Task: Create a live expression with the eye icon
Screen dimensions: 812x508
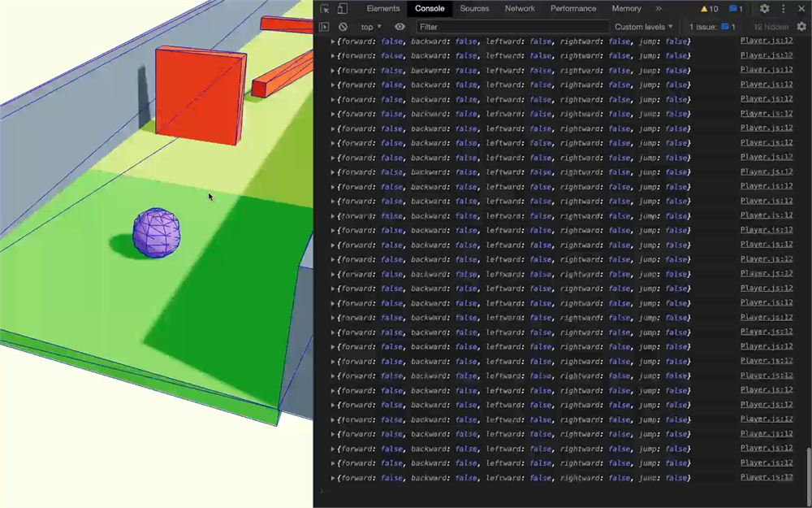Action: (400, 27)
